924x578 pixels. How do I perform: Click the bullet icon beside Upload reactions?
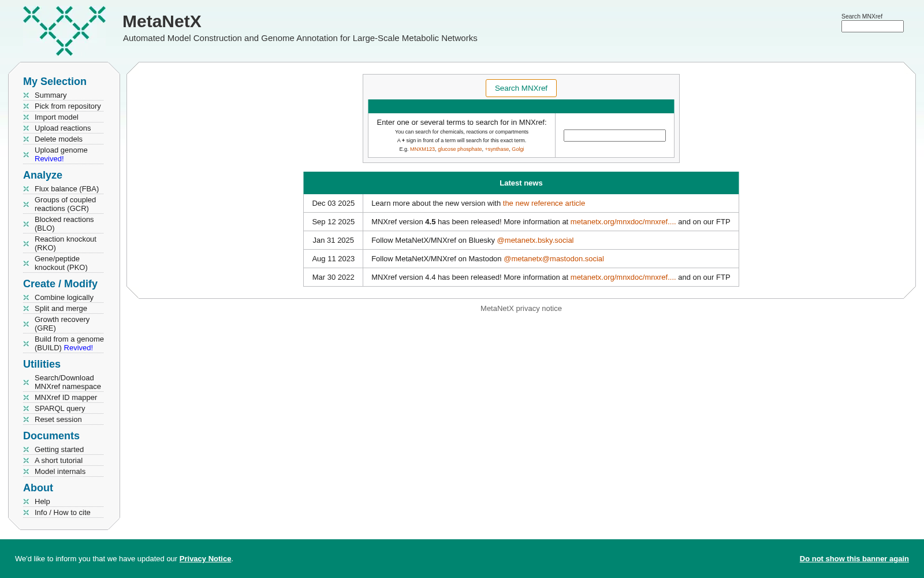[x=26, y=128]
